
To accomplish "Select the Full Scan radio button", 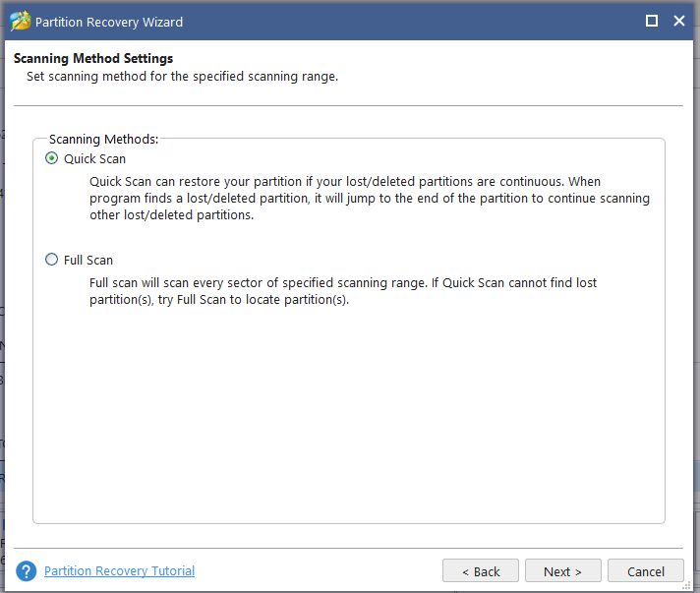I will pos(52,261).
